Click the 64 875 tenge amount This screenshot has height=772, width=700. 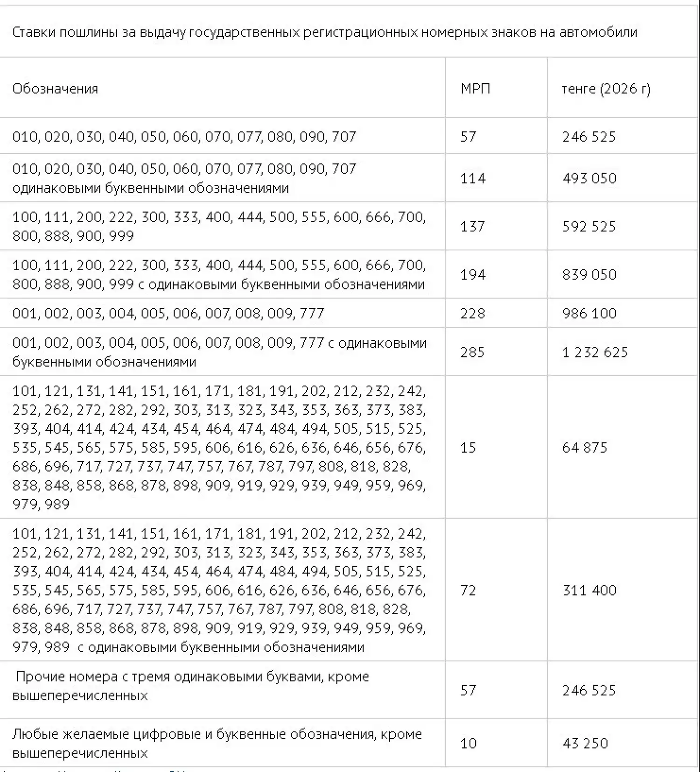pyautogui.click(x=584, y=448)
